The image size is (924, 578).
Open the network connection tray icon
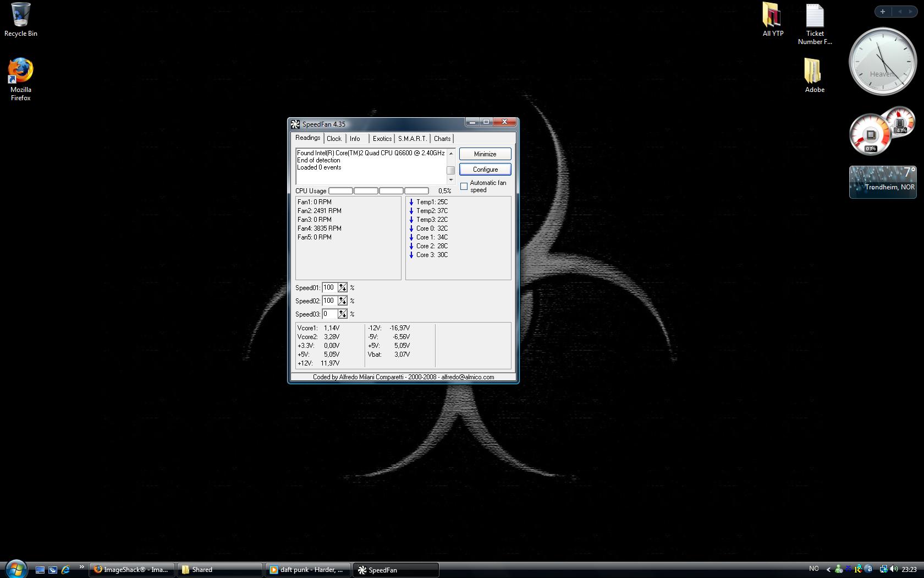884,569
